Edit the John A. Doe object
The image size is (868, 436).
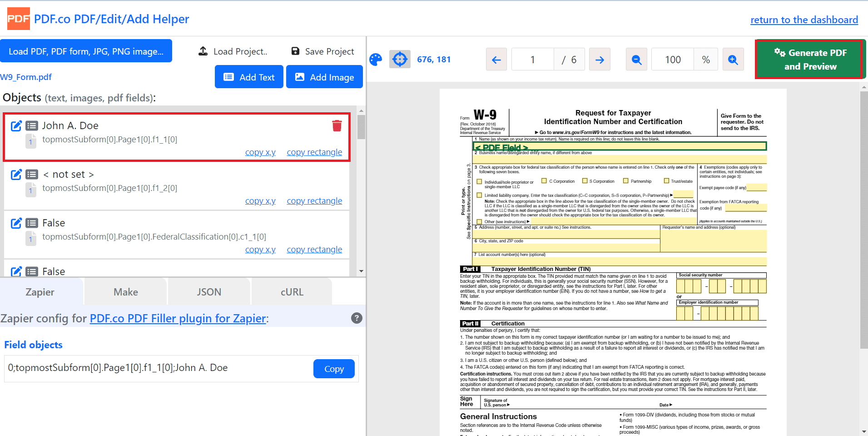[16, 126]
